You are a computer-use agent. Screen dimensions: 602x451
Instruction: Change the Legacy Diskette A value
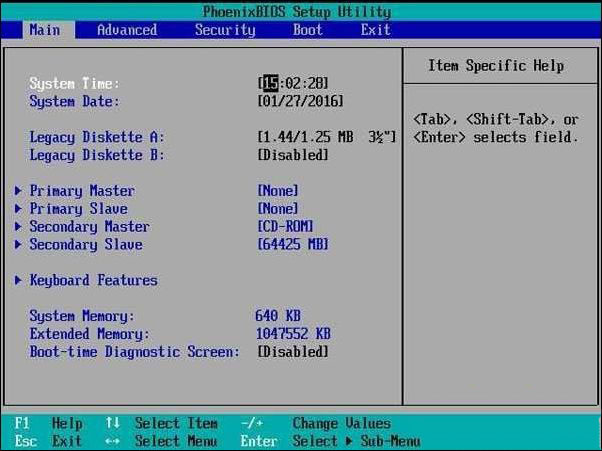(326, 137)
